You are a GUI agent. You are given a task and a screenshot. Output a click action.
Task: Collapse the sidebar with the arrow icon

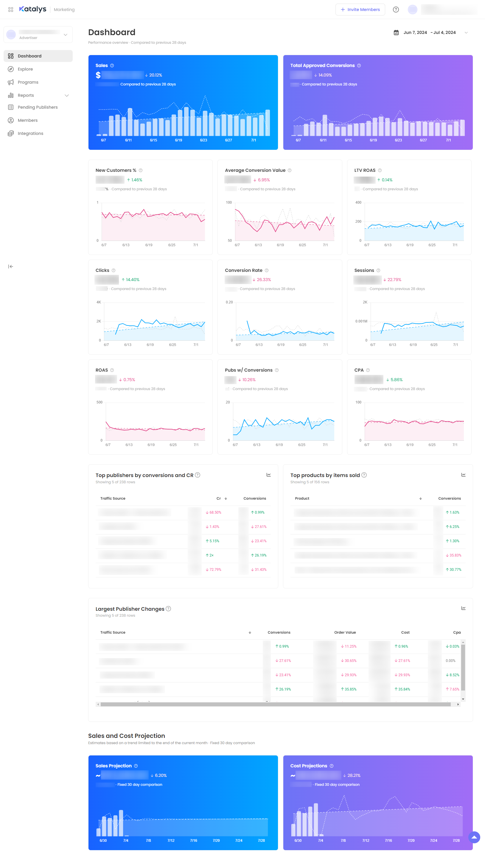point(10,267)
